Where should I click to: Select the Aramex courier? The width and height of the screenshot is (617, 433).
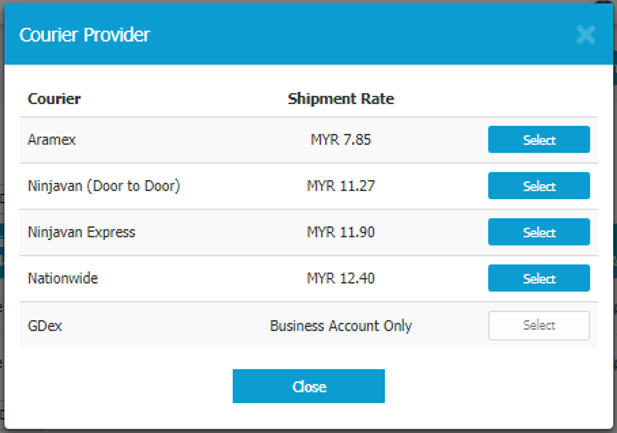point(538,140)
